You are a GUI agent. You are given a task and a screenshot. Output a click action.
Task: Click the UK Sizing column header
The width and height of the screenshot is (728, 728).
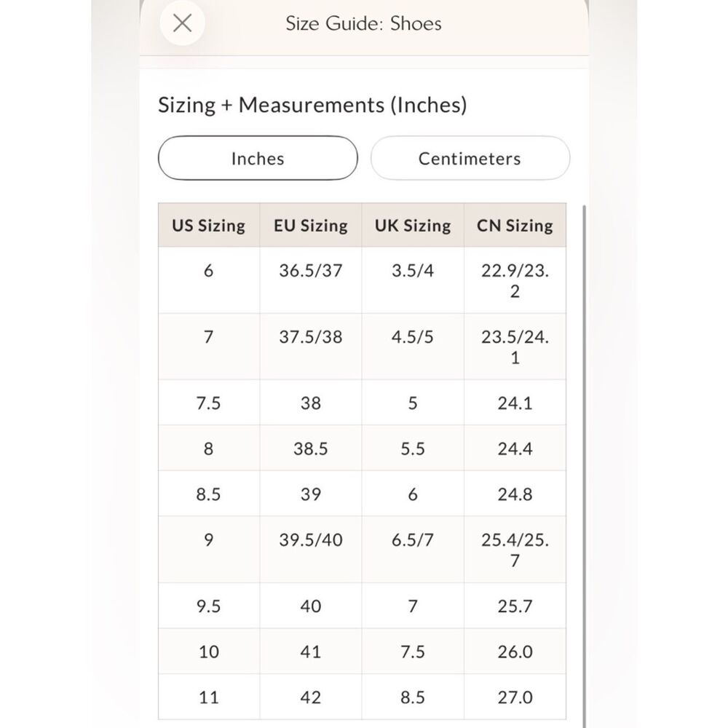point(413,225)
